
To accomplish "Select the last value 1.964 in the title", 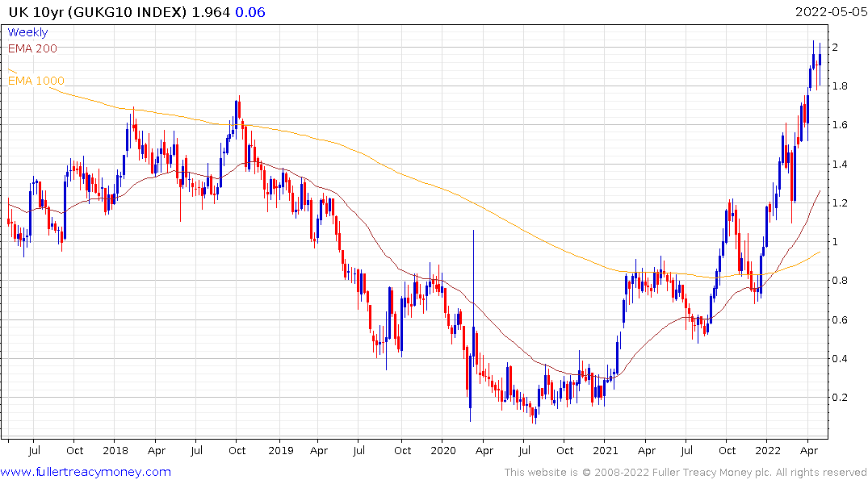I will 211,12.
